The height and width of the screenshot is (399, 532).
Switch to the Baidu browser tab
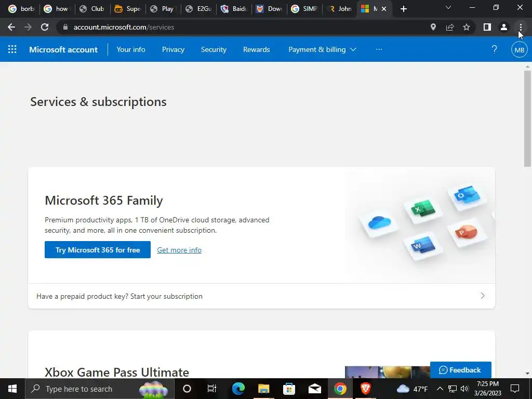pos(234,9)
